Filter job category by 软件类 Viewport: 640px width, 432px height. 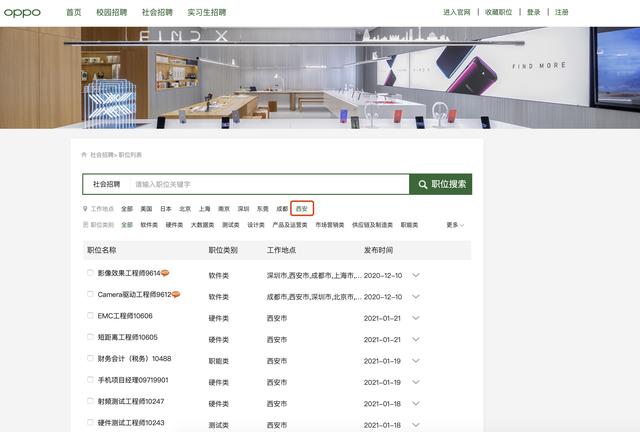tap(149, 225)
